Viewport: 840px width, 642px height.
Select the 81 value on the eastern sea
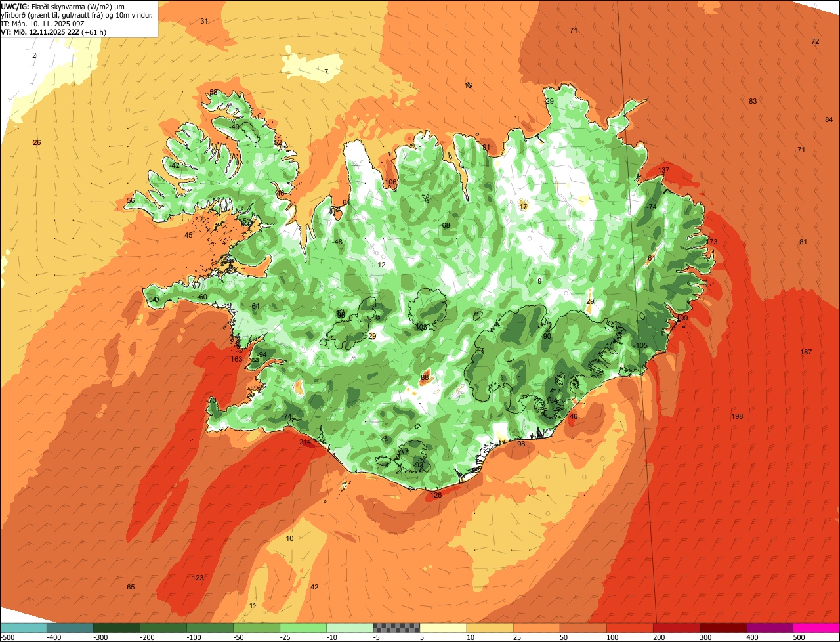tap(803, 242)
